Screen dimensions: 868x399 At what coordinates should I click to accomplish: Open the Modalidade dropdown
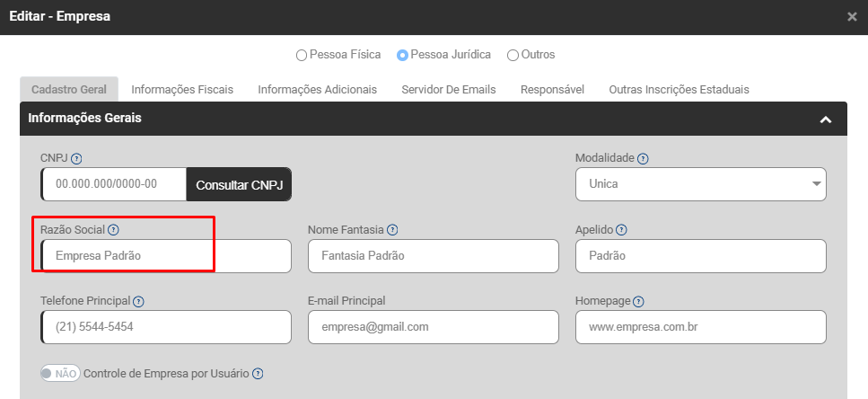(700, 184)
